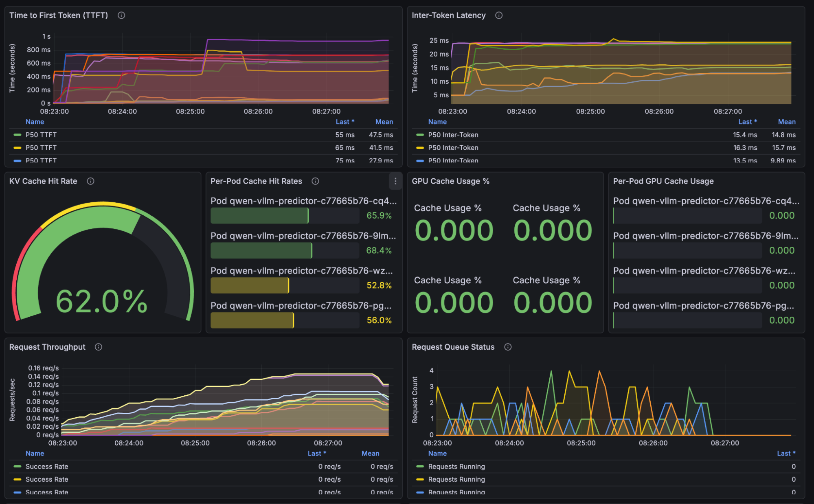Click info icon beside KV Cache Hit Rate
This screenshot has height=504, width=814.
click(x=91, y=181)
